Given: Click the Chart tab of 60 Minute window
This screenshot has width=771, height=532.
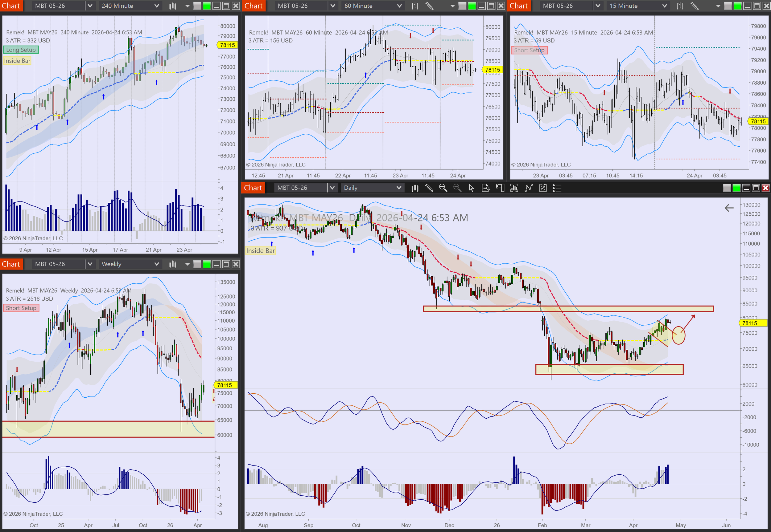Looking at the screenshot, I should click(254, 6).
